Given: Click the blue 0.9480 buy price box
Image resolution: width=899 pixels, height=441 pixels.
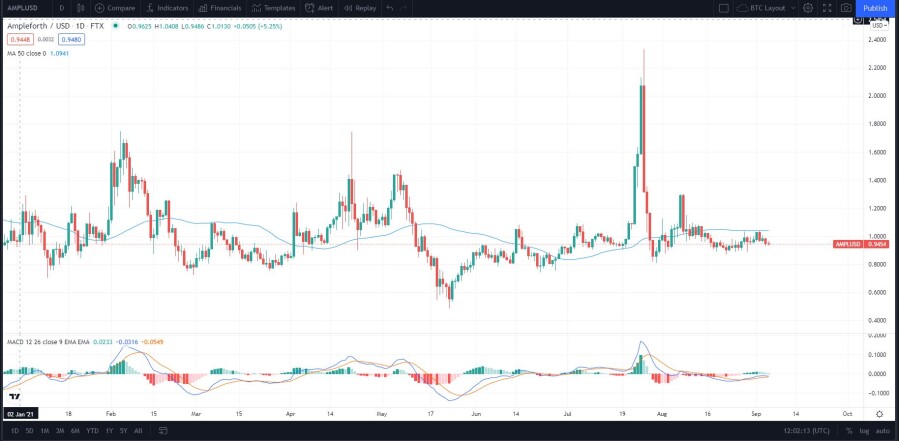Looking at the screenshot, I should 71,40.
